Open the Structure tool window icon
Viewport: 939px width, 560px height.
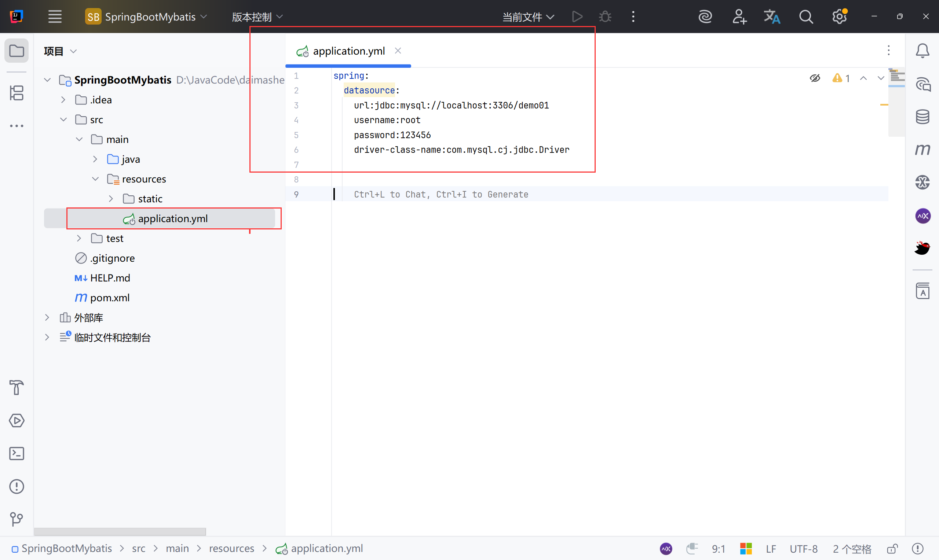tap(17, 93)
